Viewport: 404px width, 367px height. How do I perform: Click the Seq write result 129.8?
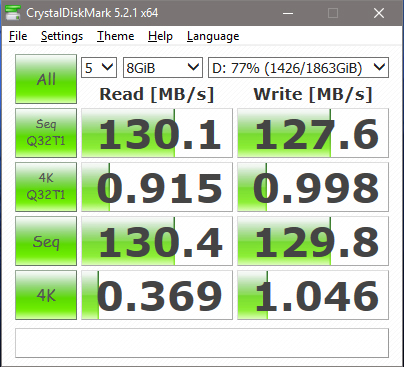[x=313, y=241]
